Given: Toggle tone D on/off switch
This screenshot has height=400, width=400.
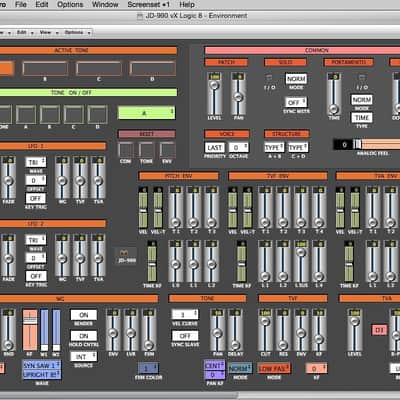Looking at the screenshot, I should (97, 115).
